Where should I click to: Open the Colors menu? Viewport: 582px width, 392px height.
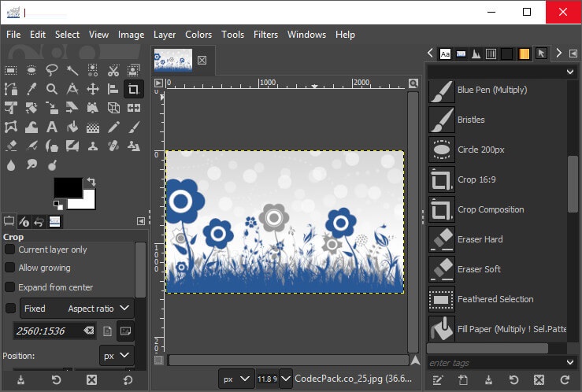pos(198,35)
